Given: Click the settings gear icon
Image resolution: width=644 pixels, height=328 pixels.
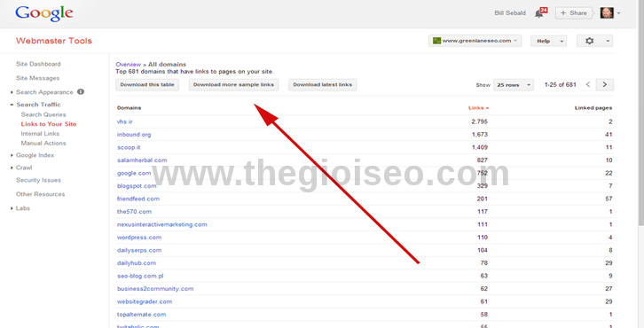Looking at the screenshot, I should coord(590,41).
